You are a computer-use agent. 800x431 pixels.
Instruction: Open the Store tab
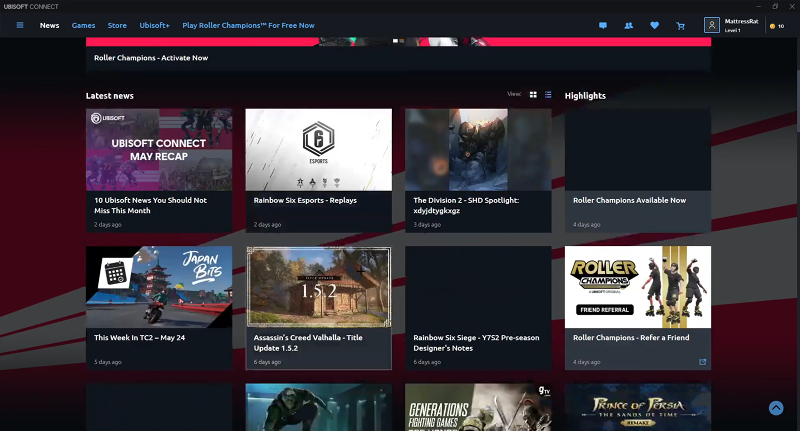point(117,26)
